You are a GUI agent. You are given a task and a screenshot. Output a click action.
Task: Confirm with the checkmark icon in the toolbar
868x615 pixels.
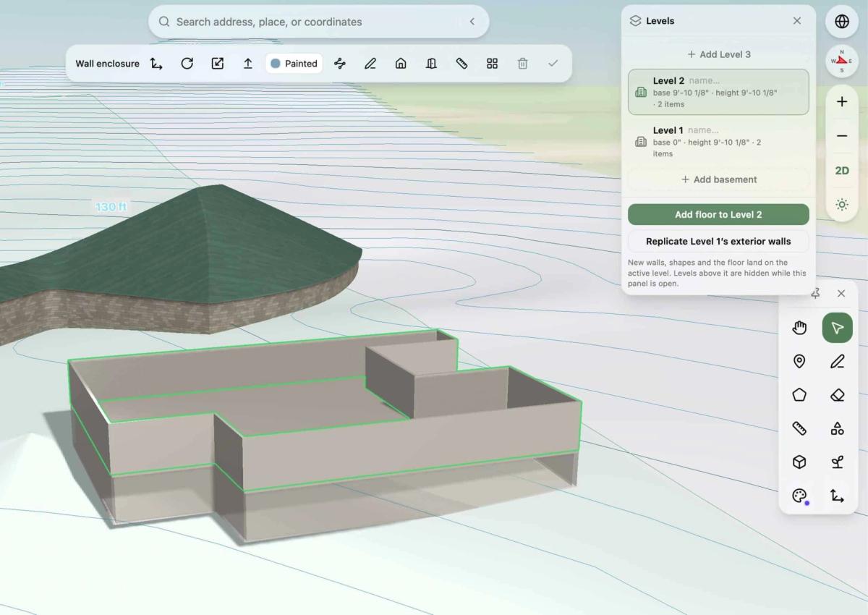[x=553, y=64]
